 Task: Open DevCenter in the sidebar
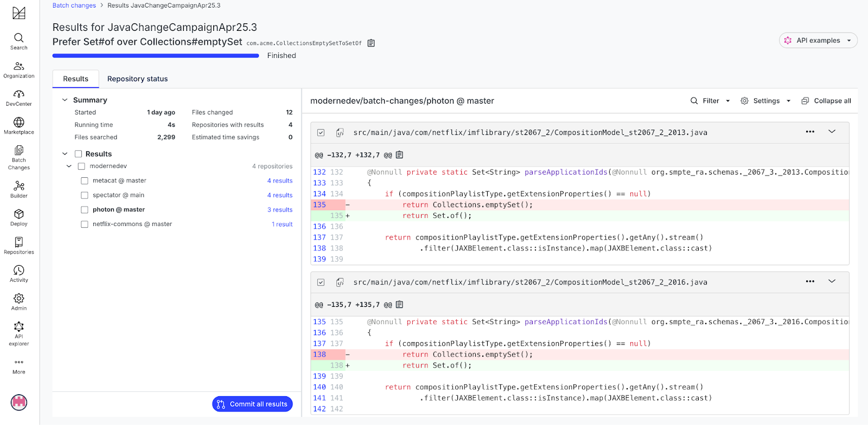click(x=19, y=98)
